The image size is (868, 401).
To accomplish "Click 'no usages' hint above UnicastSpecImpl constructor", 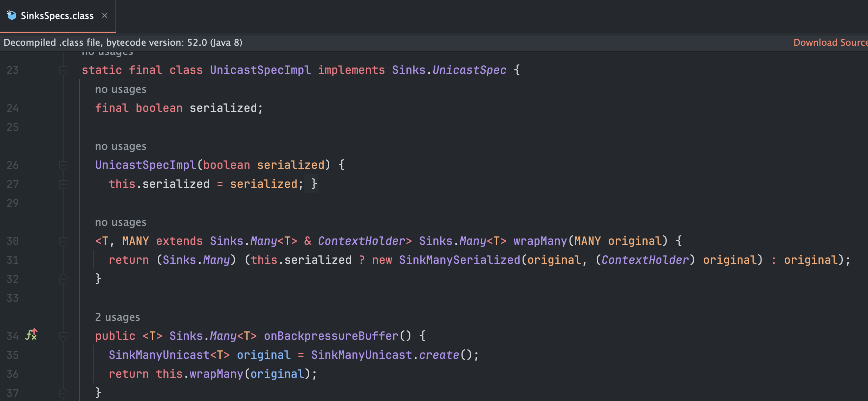I will click(x=121, y=146).
